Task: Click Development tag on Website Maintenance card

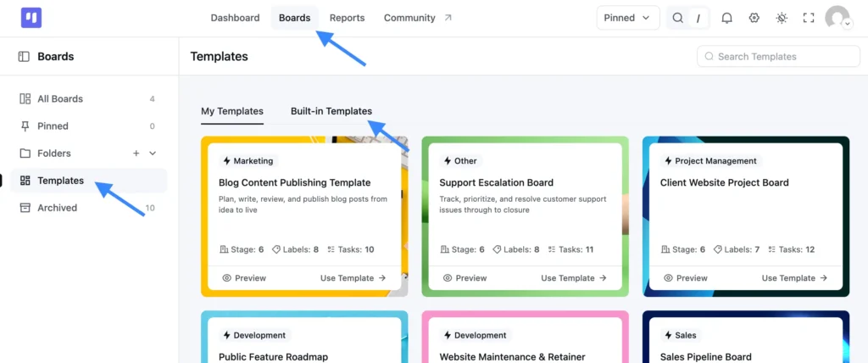Action: (x=476, y=335)
